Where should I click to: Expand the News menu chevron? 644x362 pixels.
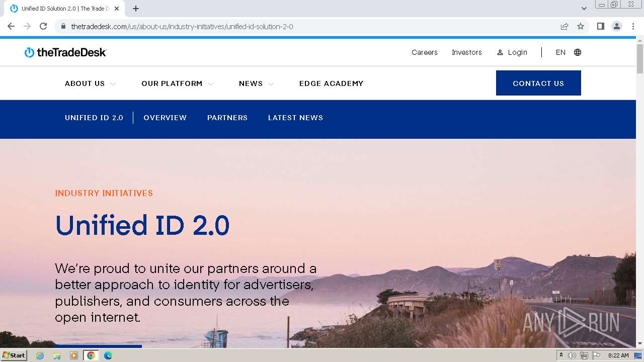tap(271, 84)
